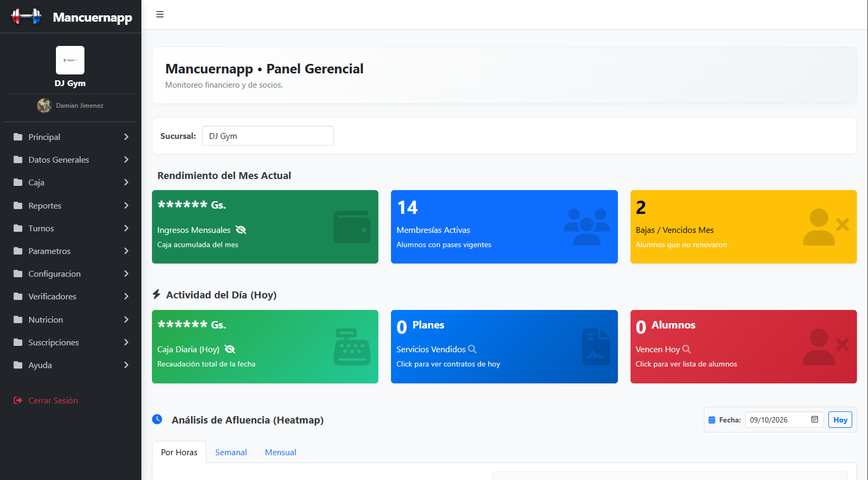Click the Mancuernapp brand title
This screenshot has height=480, width=868.
(92, 17)
